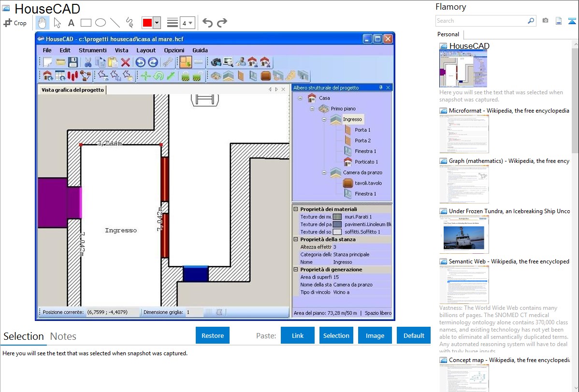Screen dimensions: 579x392
Task: Switch to the Selection tab
Action: [24, 336]
